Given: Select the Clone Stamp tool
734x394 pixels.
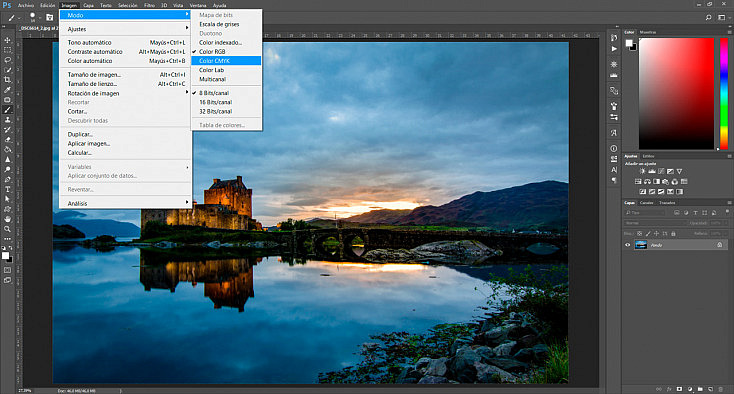Looking at the screenshot, I should (7, 120).
